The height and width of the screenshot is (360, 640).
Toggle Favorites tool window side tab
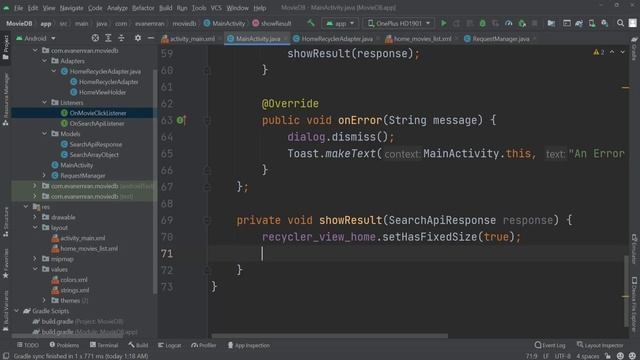point(5,263)
